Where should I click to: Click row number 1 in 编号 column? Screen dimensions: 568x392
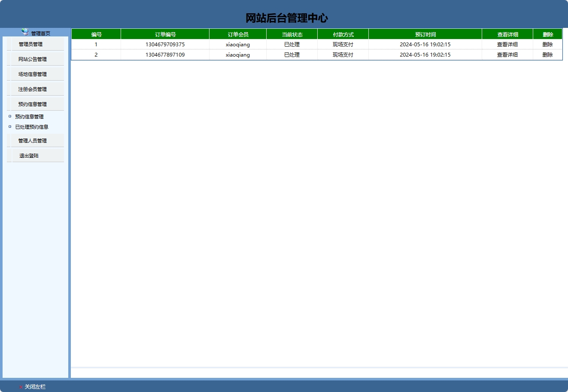click(96, 45)
